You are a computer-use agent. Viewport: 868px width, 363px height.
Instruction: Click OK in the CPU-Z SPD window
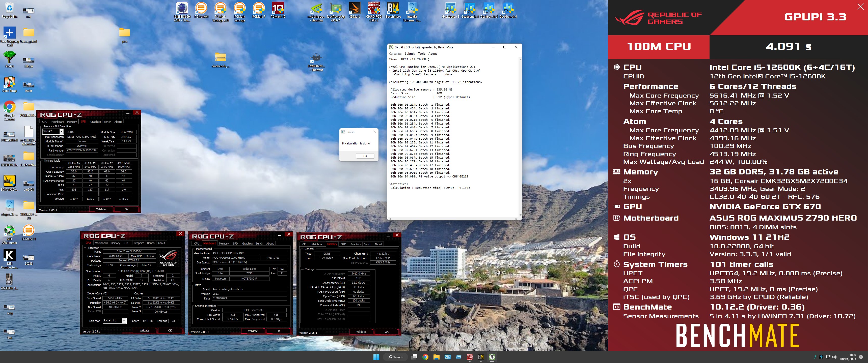coord(127,209)
